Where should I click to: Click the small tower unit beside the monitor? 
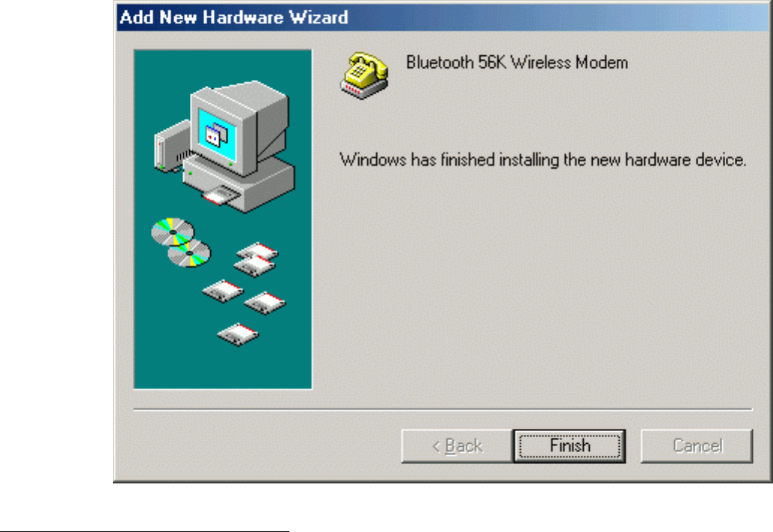point(173,146)
